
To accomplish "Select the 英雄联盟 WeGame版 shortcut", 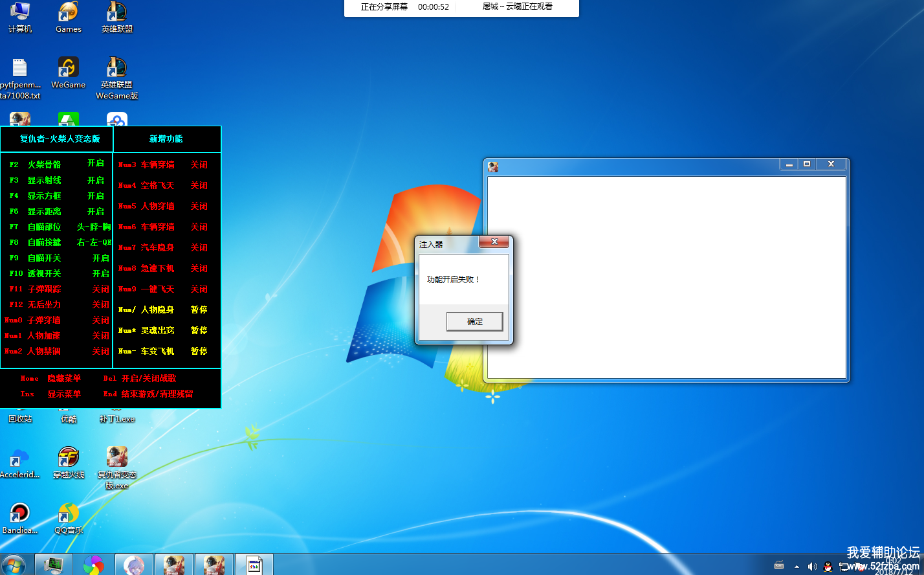I will (116, 78).
